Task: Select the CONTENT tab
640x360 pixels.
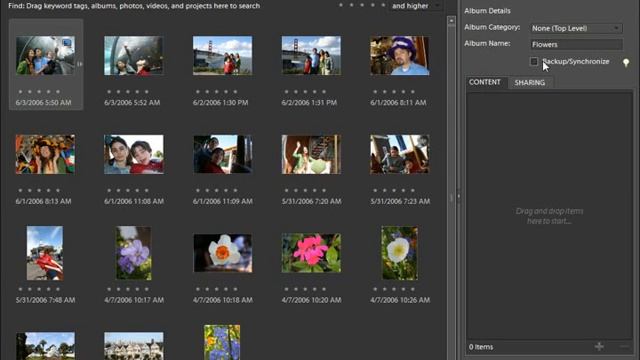Action: pos(484,82)
